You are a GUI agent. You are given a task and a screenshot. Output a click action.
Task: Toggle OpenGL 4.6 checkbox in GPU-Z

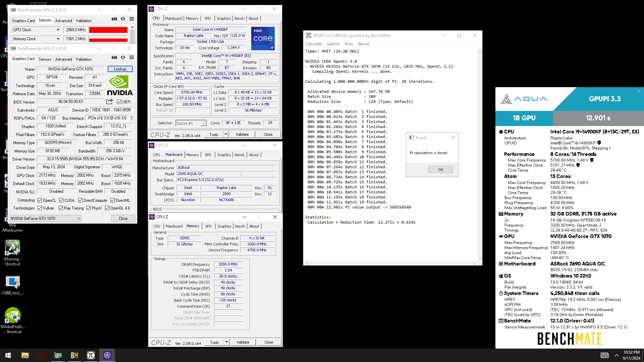(107, 208)
